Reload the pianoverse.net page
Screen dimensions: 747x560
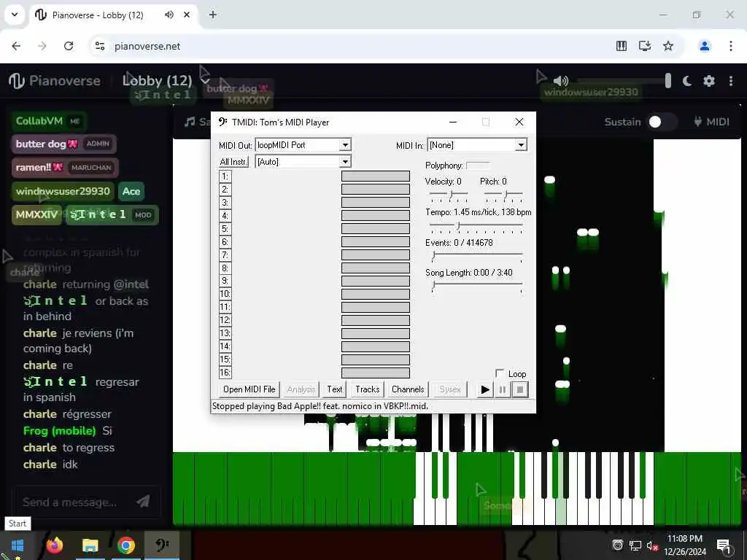69,46
